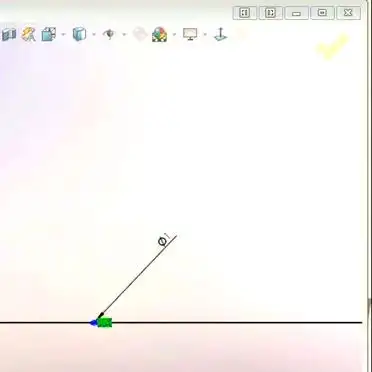Click the greyed Edit Appearance icon

pos(140,34)
